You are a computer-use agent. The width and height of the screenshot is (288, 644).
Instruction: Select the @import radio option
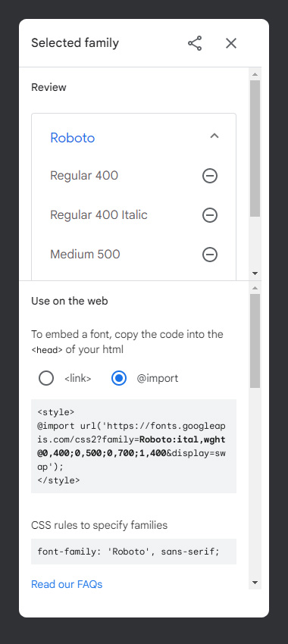119,378
